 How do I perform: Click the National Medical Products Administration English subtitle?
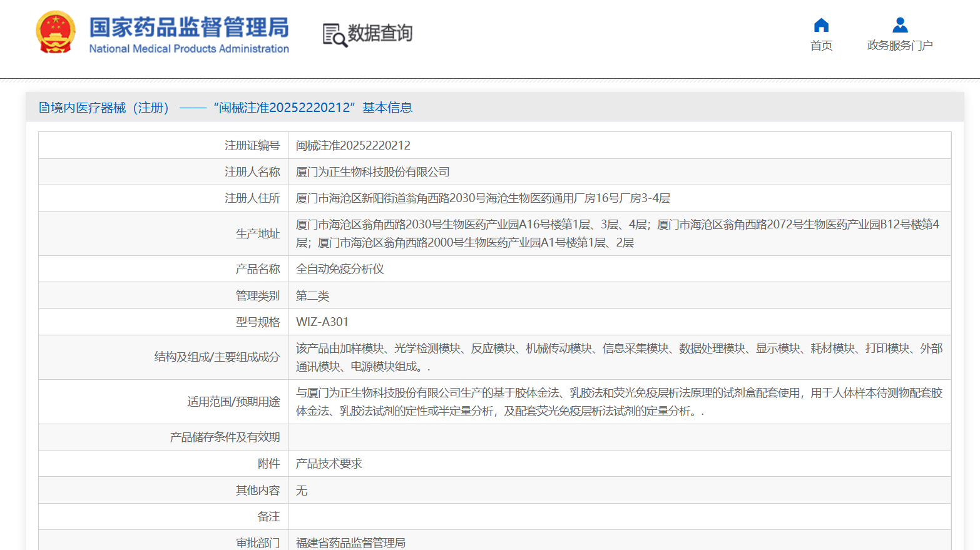(x=189, y=49)
